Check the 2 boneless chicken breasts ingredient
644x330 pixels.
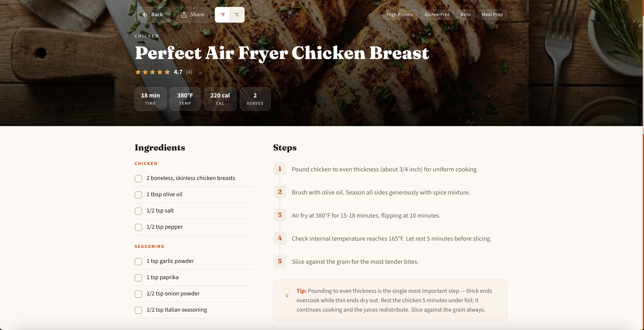[138, 178]
